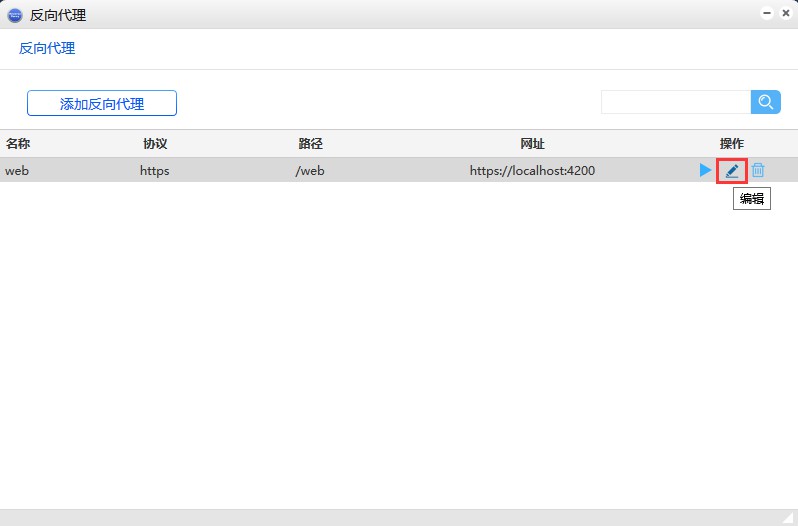Focus the search text field
Image resolution: width=798 pixels, height=526 pixels.
pyautogui.click(x=675, y=102)
